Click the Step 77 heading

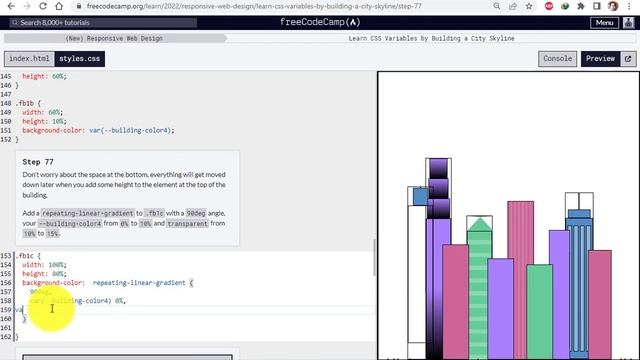pos(38,162)
